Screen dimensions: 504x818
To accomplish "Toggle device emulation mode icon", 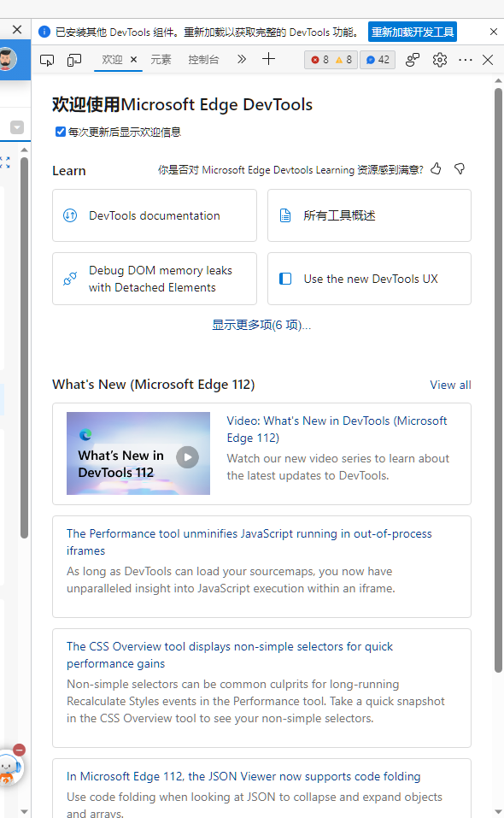I will pyautogui.click(x=74, y=60).
